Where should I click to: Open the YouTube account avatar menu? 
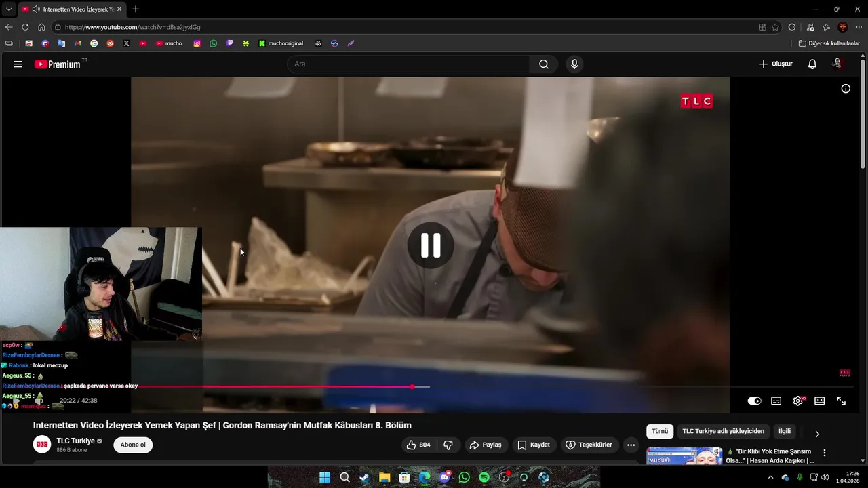(x=838, y=64)
